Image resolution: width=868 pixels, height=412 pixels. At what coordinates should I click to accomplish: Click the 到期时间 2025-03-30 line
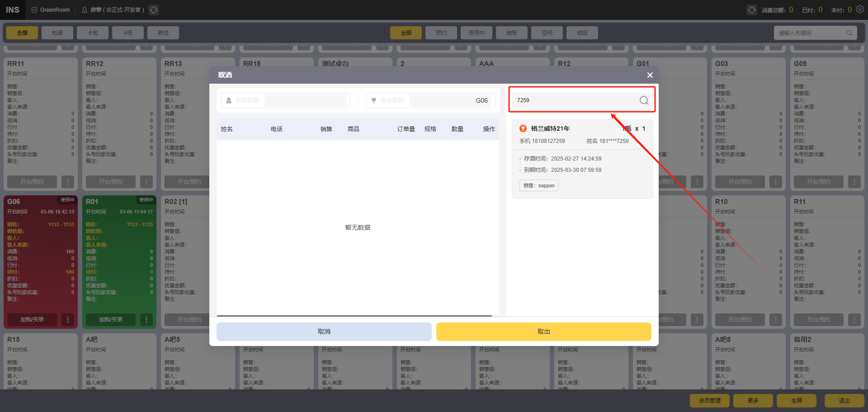[562, 170]
